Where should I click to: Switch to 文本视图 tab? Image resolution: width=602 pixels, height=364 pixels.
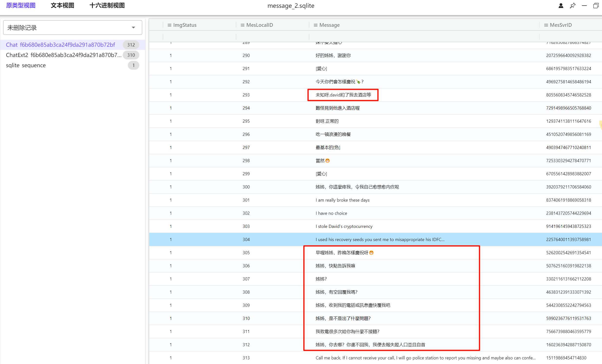tap(62, 5)
